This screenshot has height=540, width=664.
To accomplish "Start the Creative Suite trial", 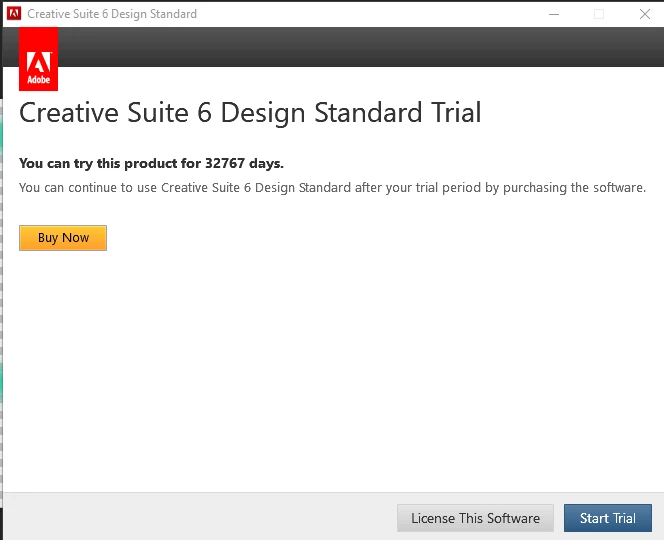I will tap(608, 518).
